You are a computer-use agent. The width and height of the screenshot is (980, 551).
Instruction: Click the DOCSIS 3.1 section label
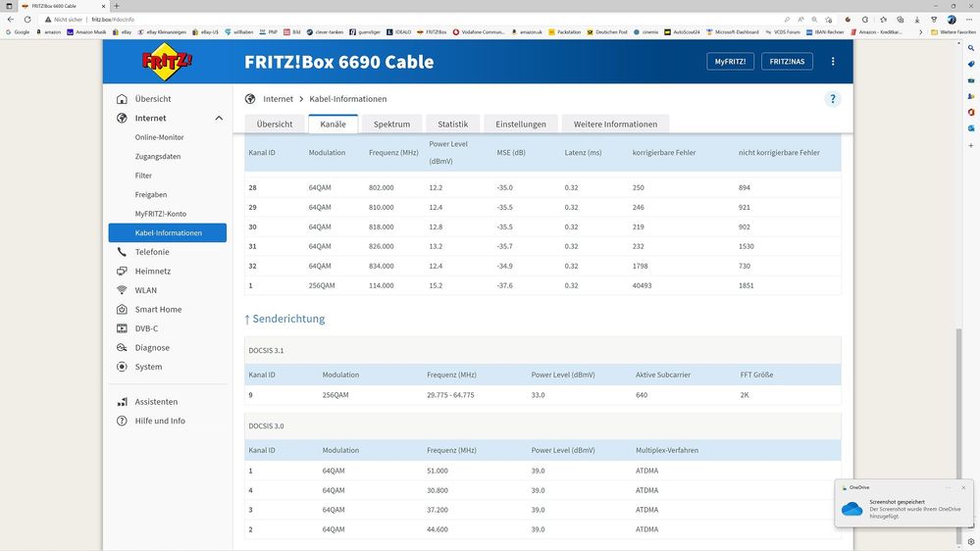(266, 350)
